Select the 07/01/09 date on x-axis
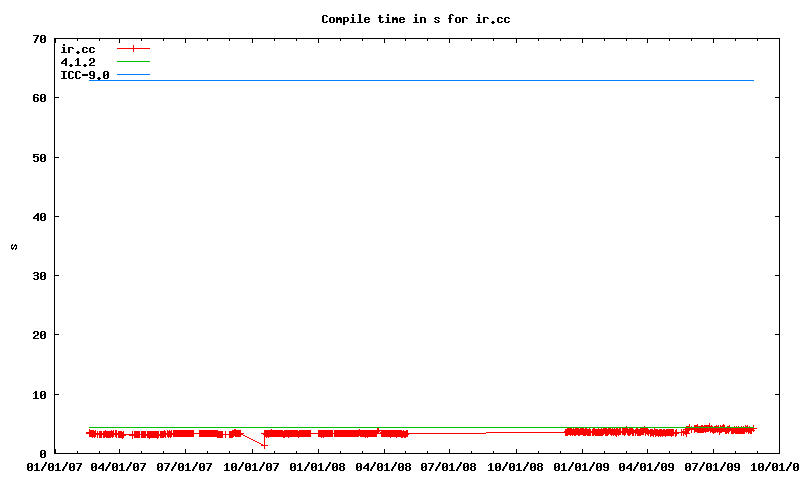The height and width of the screenshot is (480, 800). (713, 467)
